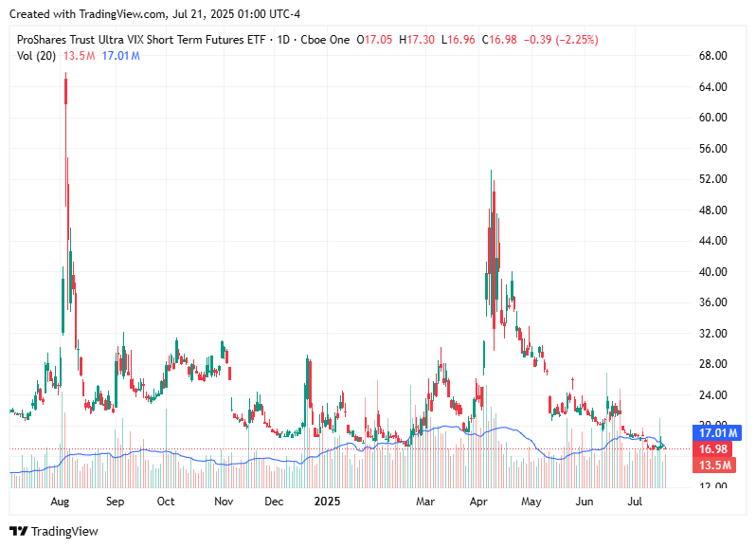This screenshot has height=548, width=756.
Task: Click the TradingView logo at bottom left
Action: pyautogui.click(x=53, y=531)
